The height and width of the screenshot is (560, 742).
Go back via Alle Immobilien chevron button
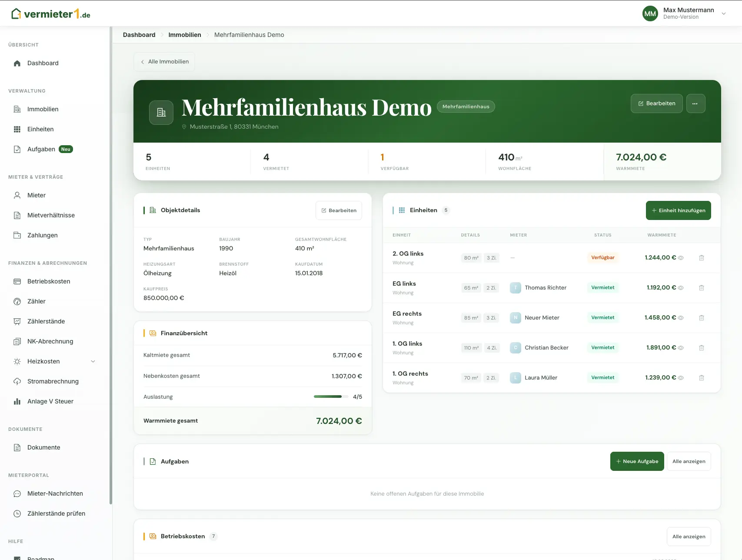(164, 62)
